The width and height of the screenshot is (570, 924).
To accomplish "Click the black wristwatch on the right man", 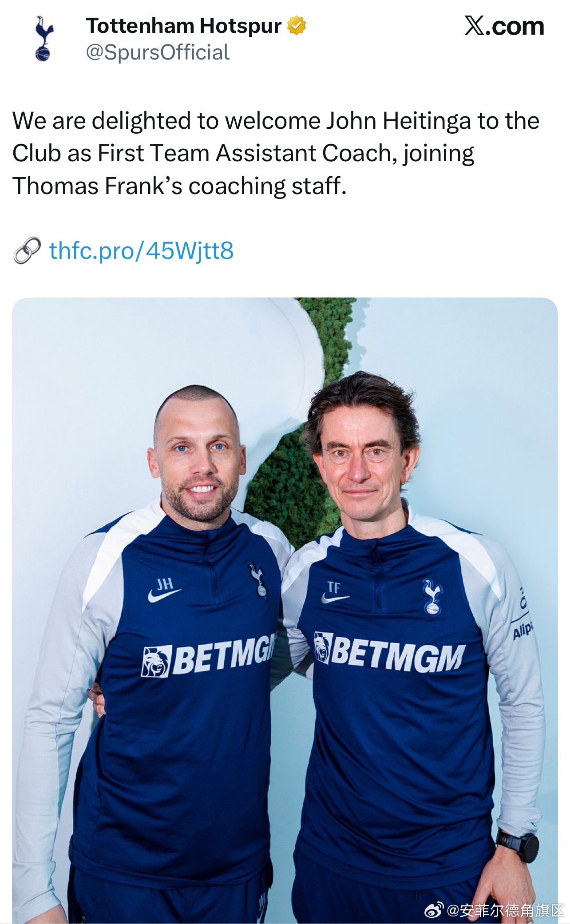I will 517,846.
